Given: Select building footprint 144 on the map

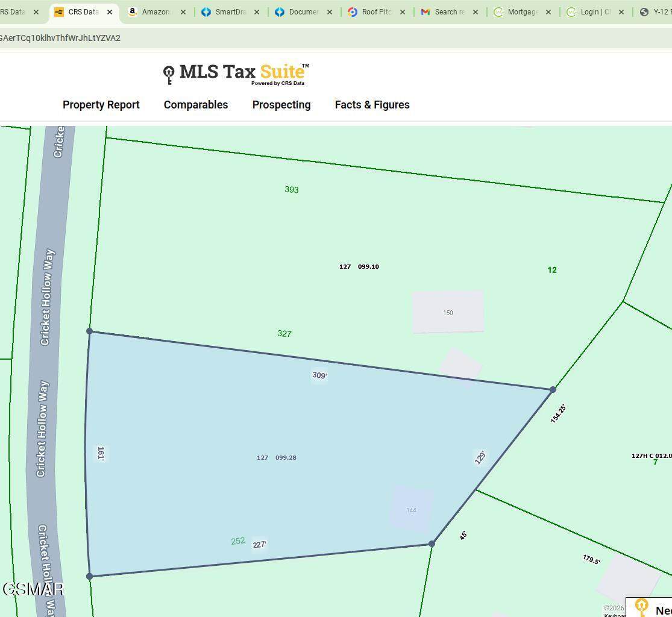Looking at the screenshot, I should tap(411, 510).
